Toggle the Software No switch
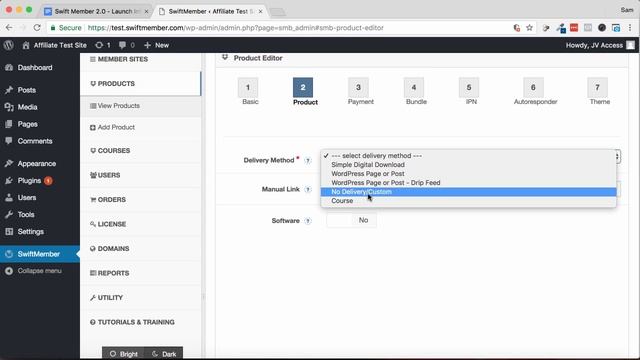The image size is (640, 360). (351, 220)
